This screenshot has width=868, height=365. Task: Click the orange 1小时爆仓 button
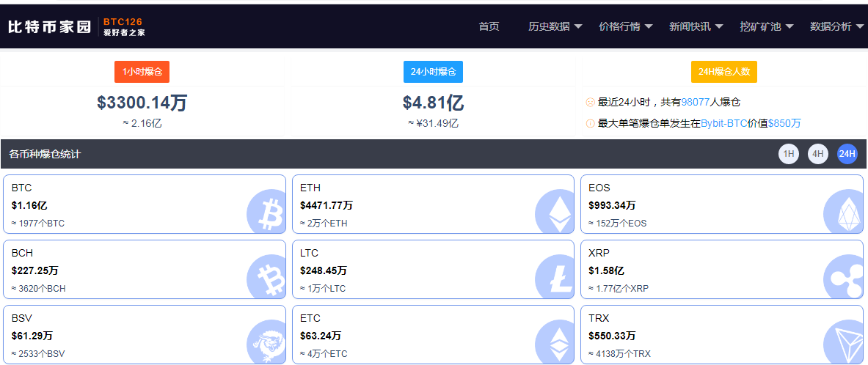click(x=142, y=72)
